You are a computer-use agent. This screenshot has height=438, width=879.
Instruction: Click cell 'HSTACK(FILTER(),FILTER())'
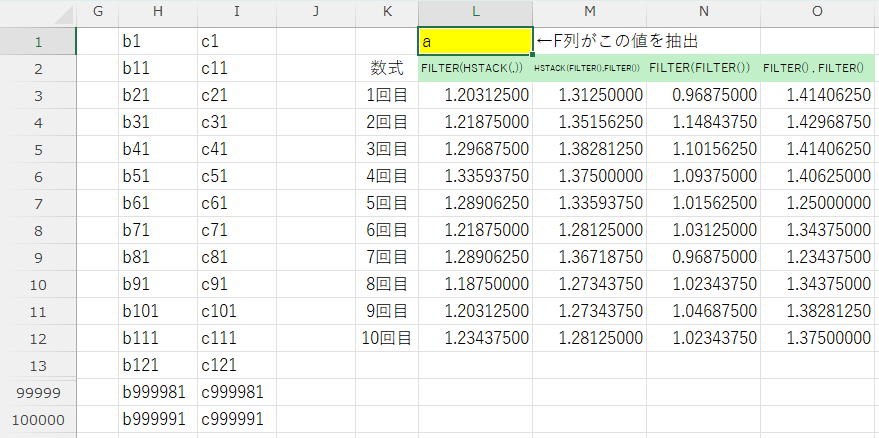tap(590, 68)
